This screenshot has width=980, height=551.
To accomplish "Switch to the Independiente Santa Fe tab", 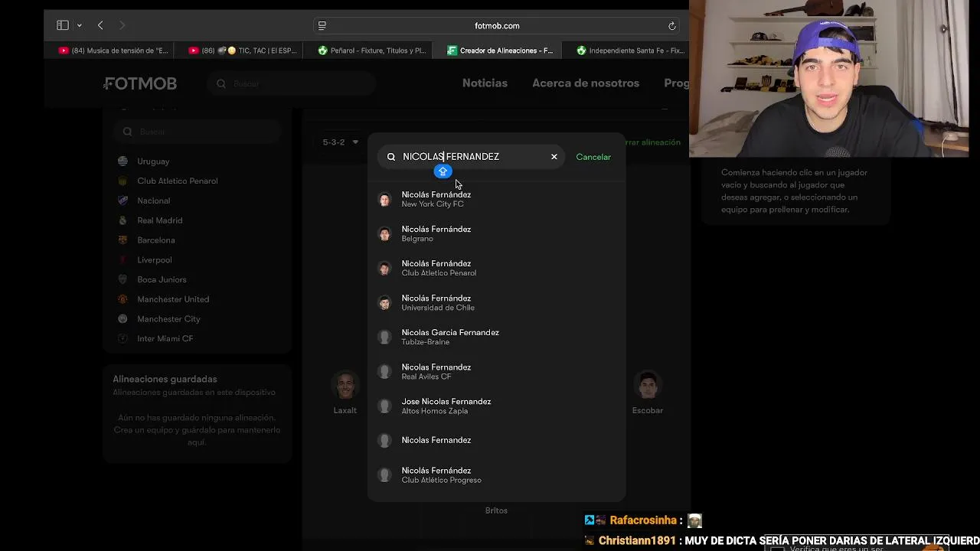I will coord(631,51).
